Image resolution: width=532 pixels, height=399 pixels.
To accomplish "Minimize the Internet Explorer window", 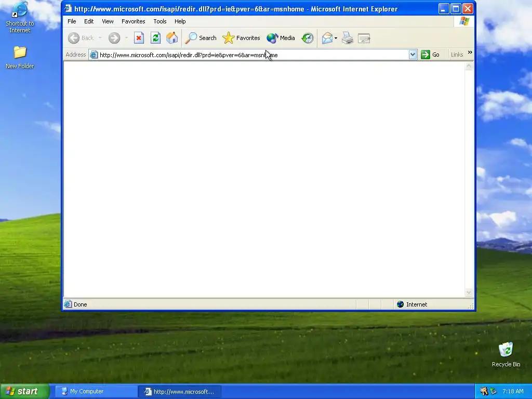I will point(444,9).
